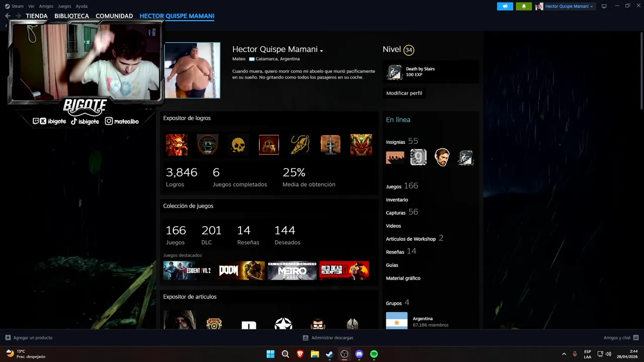Open the Juegos 166 sidebar link
This screenshot has width=644, height=362.
click(402, 186)
